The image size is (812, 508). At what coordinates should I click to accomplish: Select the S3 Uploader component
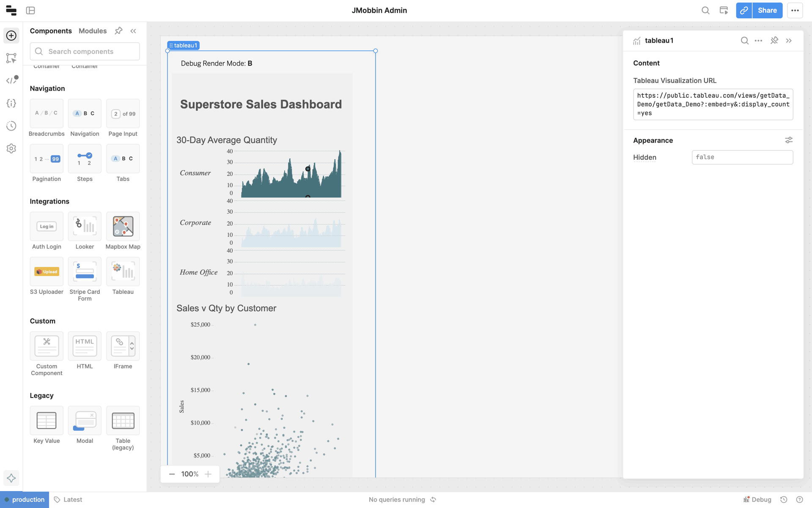(x=47, y=276)
